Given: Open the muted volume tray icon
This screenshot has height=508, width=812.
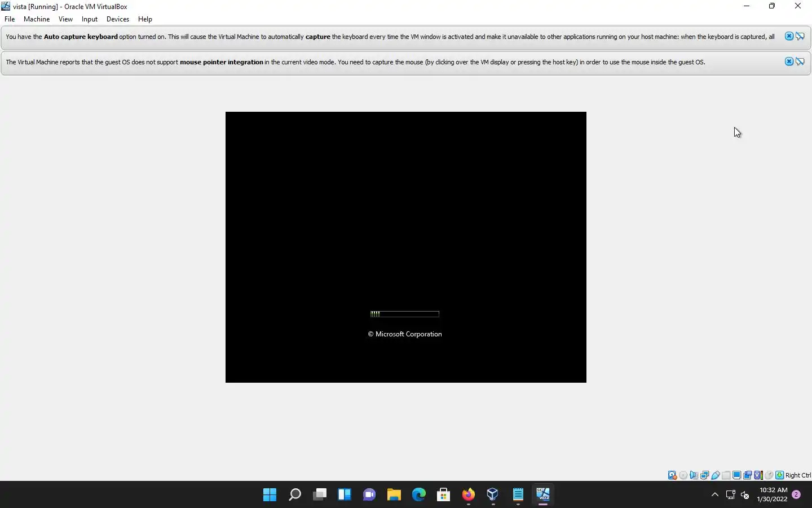Looking at the screenshot, I should [x=745, y=495].
